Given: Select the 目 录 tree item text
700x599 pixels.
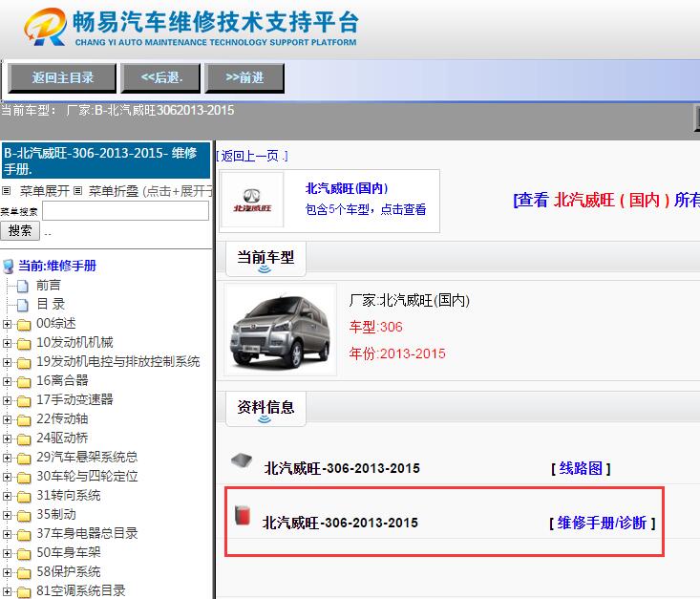Looking at the screenshot, I should 51,304.
